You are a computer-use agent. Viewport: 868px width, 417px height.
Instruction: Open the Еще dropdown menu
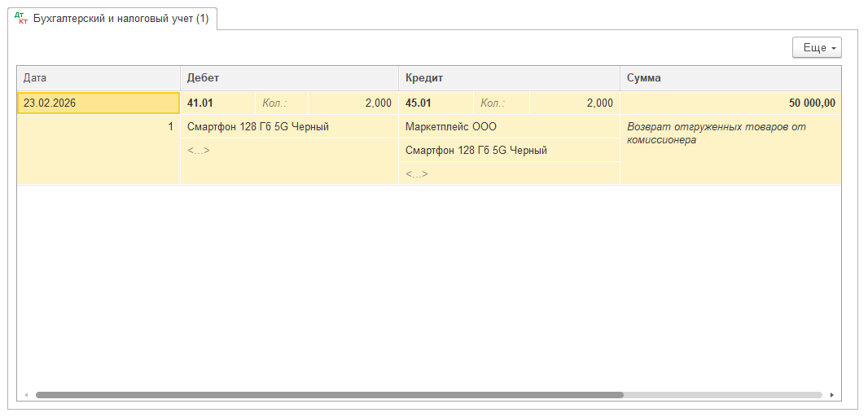(817, 47)
